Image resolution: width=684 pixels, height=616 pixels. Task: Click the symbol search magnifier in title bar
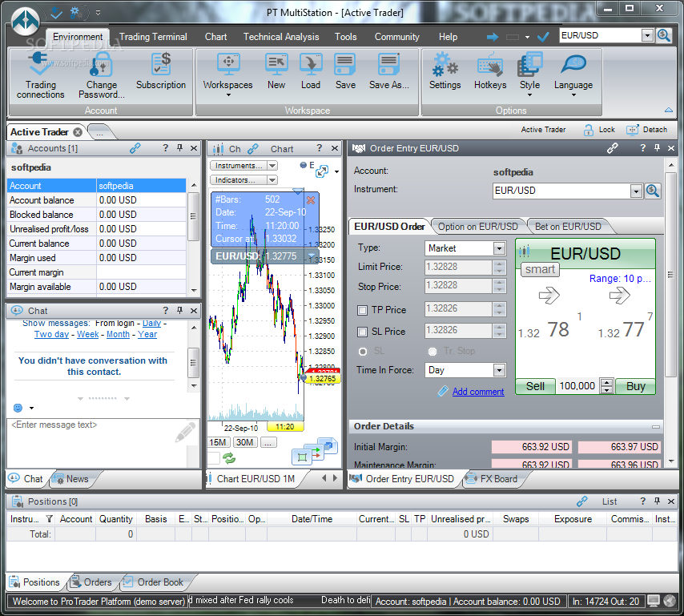pos(664,35)
